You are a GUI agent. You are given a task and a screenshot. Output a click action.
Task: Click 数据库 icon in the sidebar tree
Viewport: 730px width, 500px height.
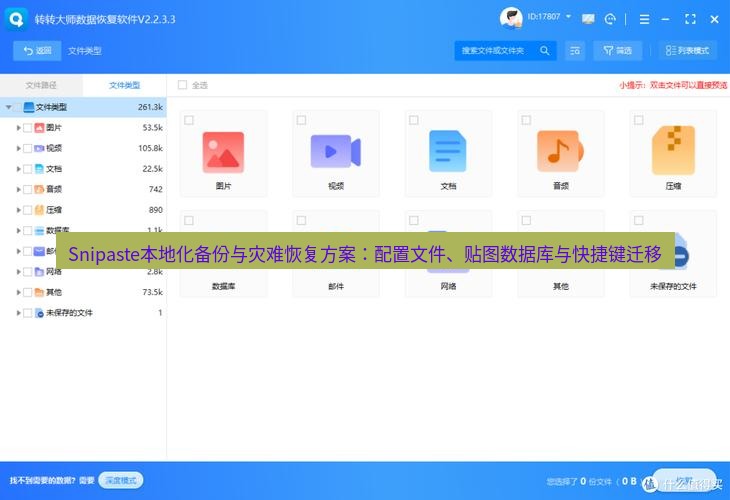40,230
